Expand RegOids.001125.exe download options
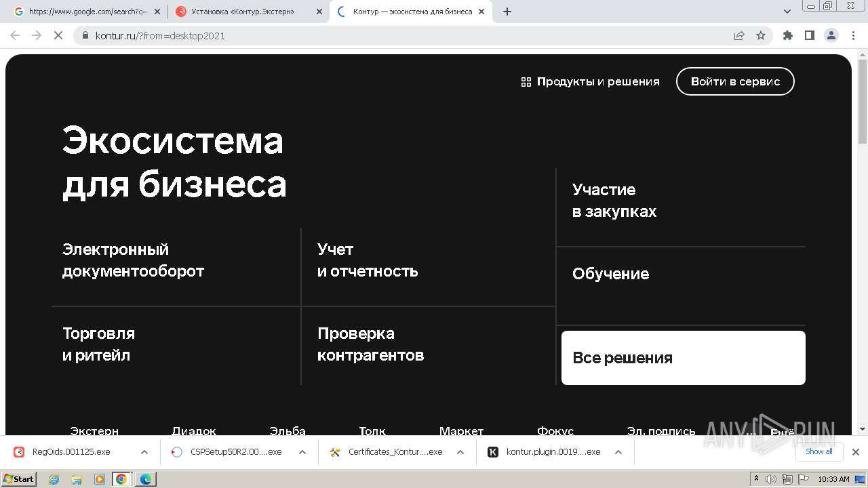The height and width of the screenshot is (488, 868). point(144,452)
